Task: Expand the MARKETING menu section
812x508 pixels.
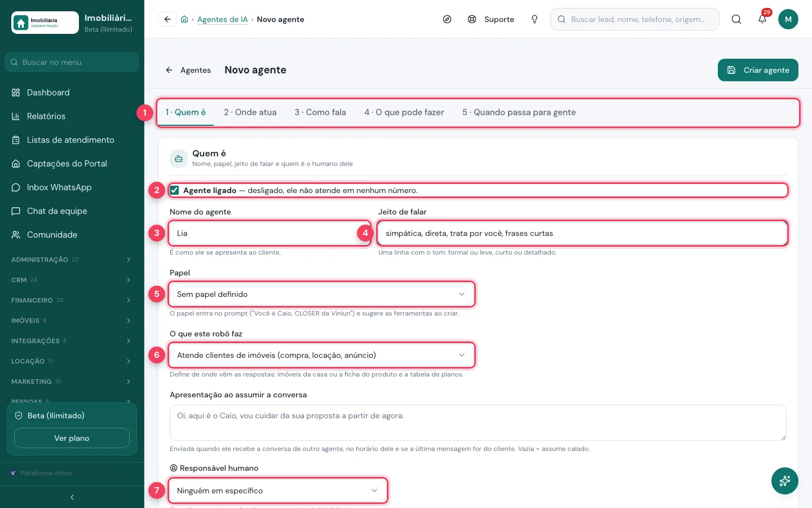Action: (72, 382)
